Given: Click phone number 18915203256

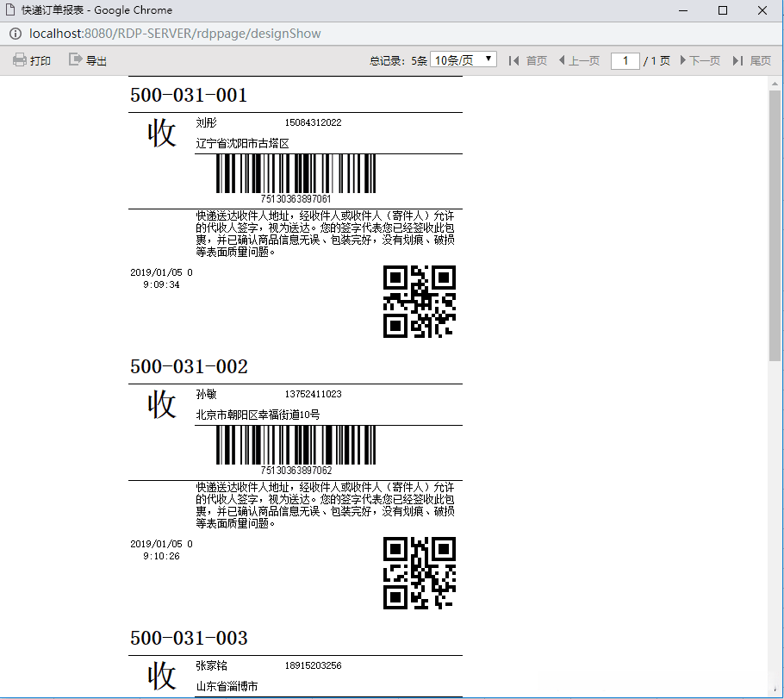Looking at the screenshot, I should tap(313, 665).
